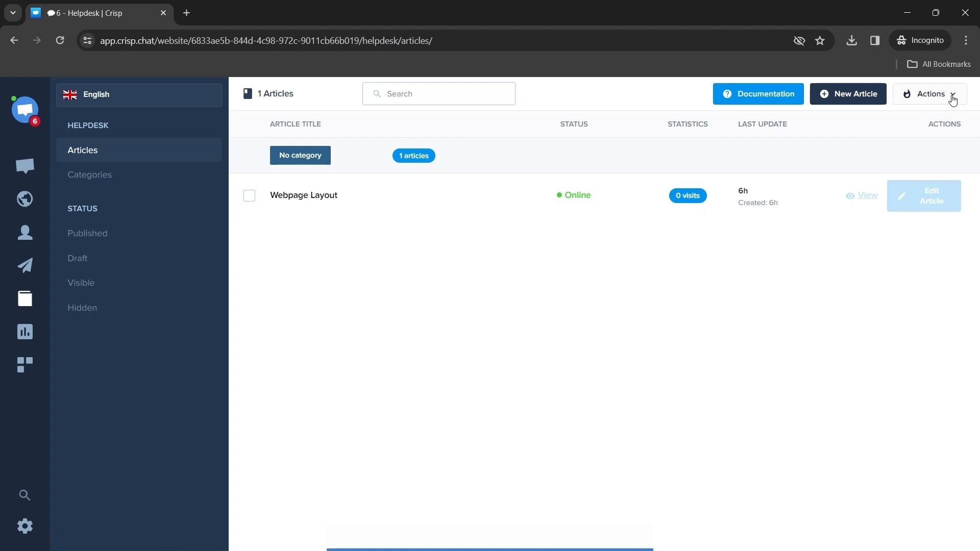Click the New Article button
The width and height of the screenshot is (980, 551).
849,93
